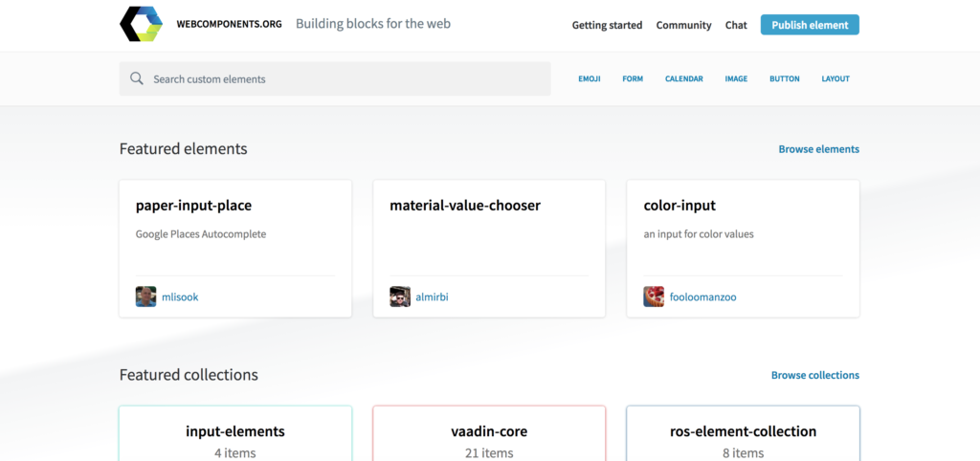Filter by the EMOJI tag
This screenshot has width=980, height=461.
[x=590, y=78]
